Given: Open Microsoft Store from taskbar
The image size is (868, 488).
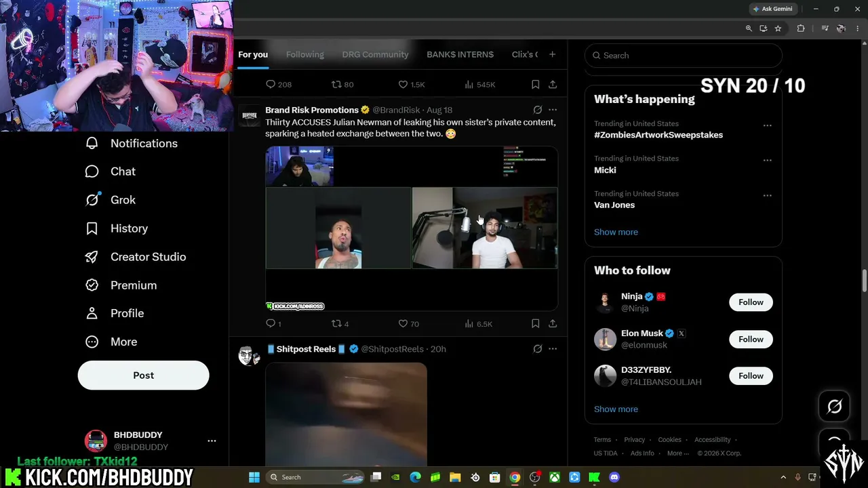Looking at the screenshot, I should click(495, 477).
